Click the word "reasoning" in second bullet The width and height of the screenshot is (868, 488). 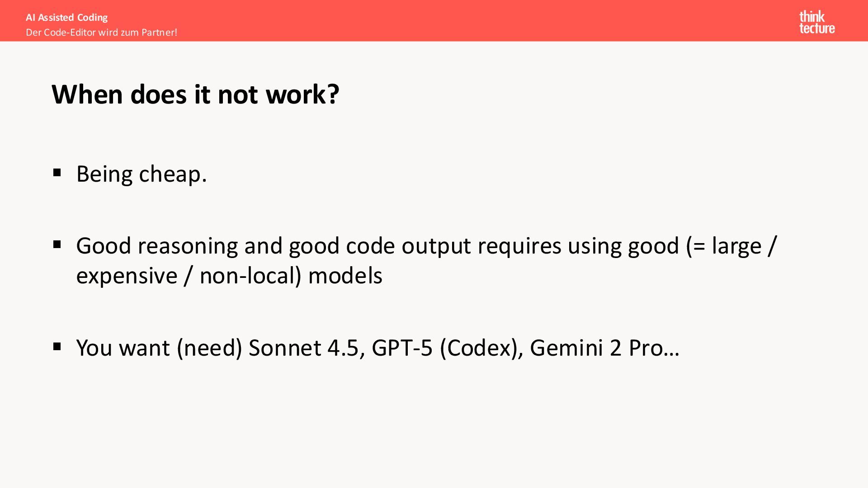(x=188, y=246)
